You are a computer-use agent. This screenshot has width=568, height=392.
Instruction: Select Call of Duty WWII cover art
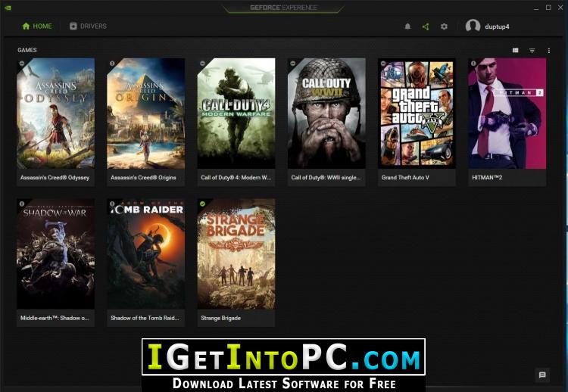[326, 114]
